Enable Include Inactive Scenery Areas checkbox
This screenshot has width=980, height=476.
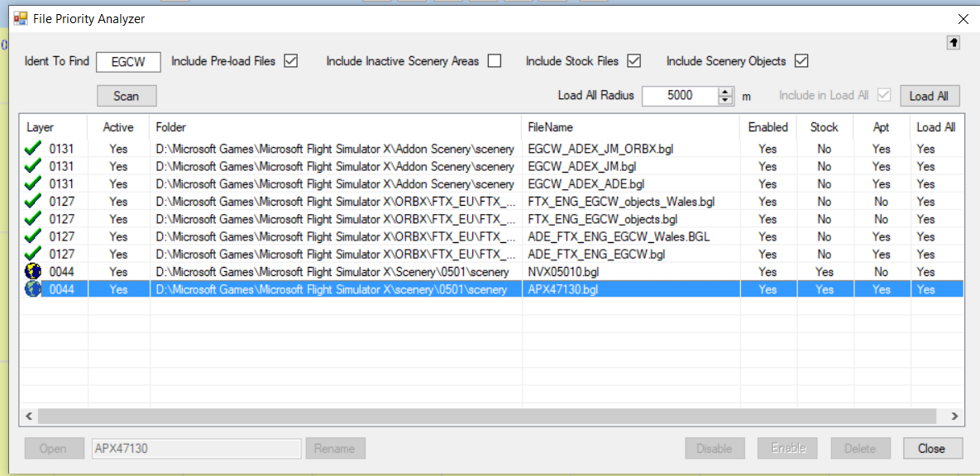click(495, 60)
